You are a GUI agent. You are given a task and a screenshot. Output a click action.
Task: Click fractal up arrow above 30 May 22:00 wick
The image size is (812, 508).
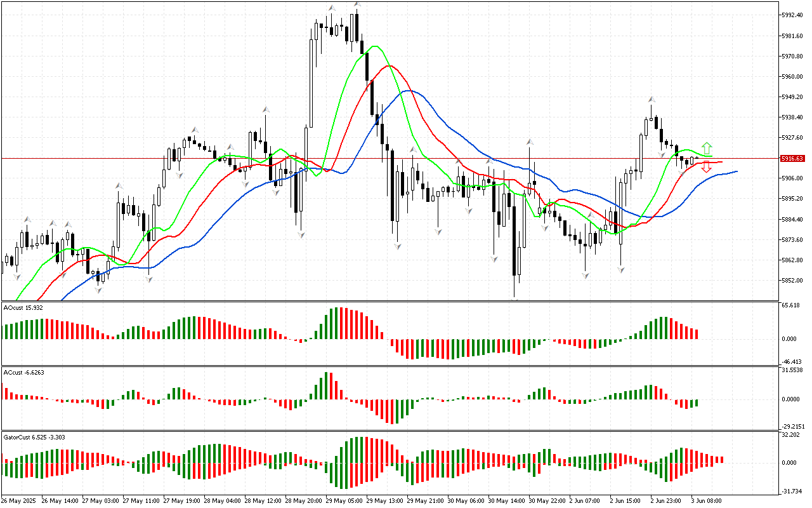528,142
